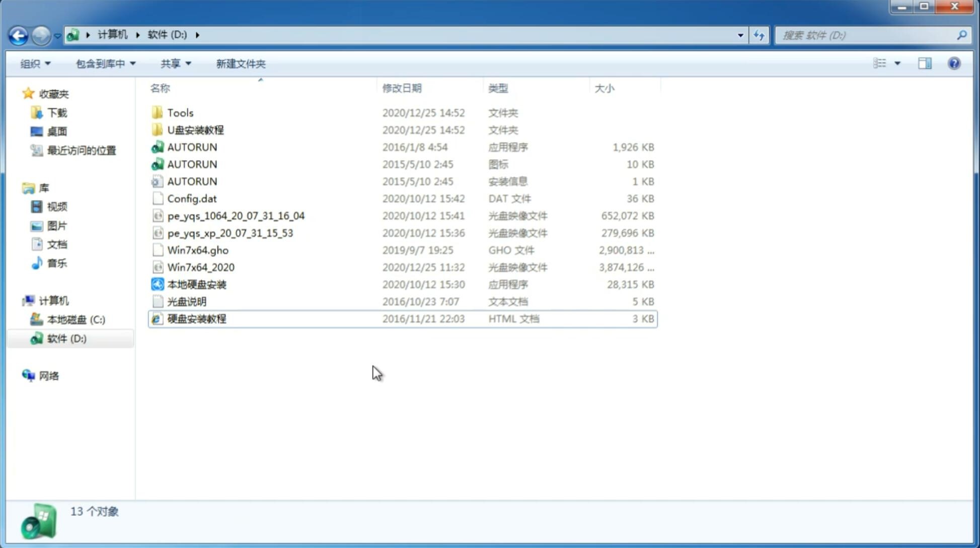The height and width of the screenshot is (548, 980).
Task: Click the back navigation arrow
Action: (18, 34)
